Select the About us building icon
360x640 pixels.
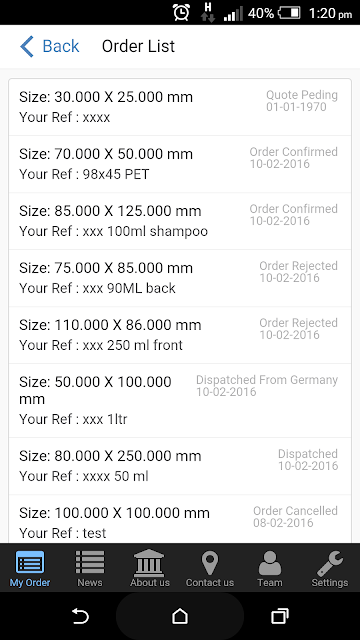tap(149, 562)
